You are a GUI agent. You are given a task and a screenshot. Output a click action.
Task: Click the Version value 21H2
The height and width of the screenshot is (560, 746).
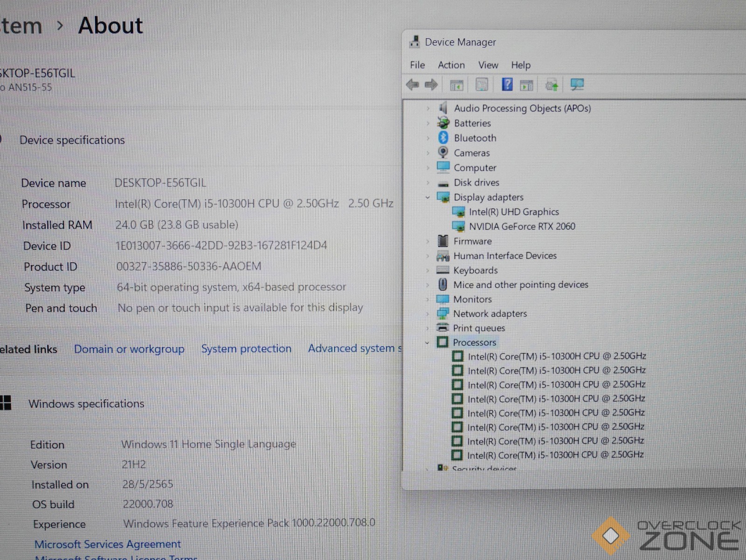(x=134, y=465)
